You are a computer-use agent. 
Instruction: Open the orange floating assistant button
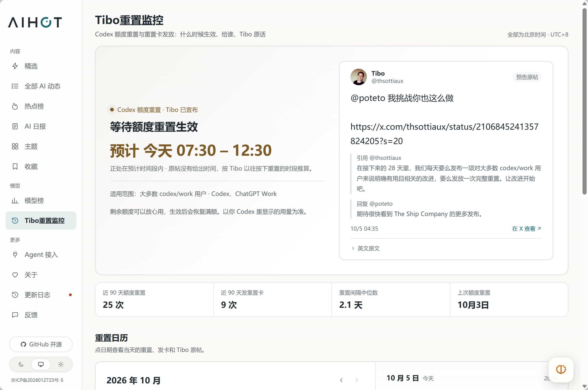coord(561,369)
